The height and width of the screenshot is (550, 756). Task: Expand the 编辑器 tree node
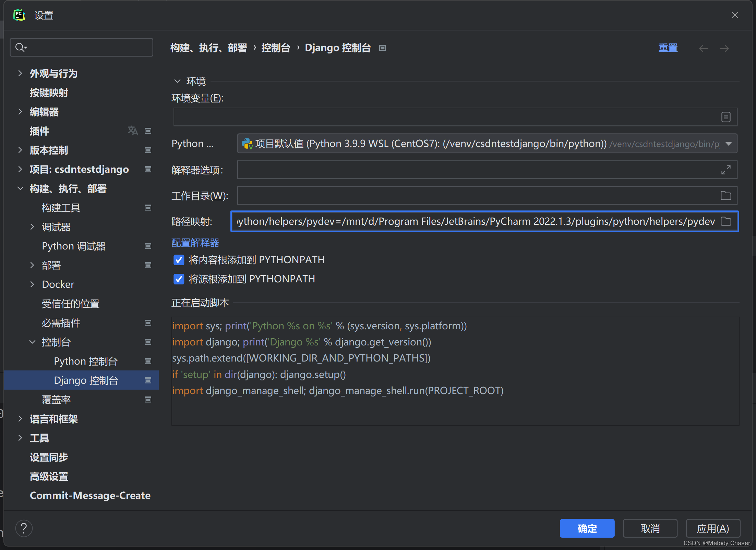click(20, 112)
